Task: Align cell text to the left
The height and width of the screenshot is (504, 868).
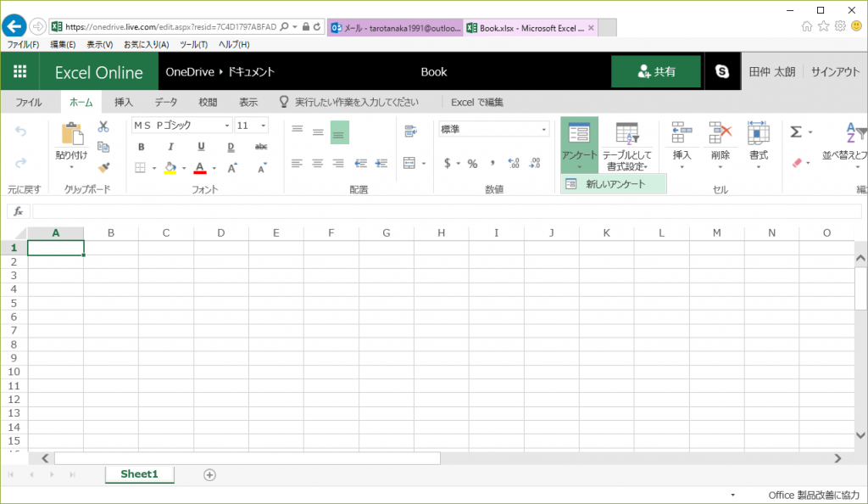Action: point(298,164)
